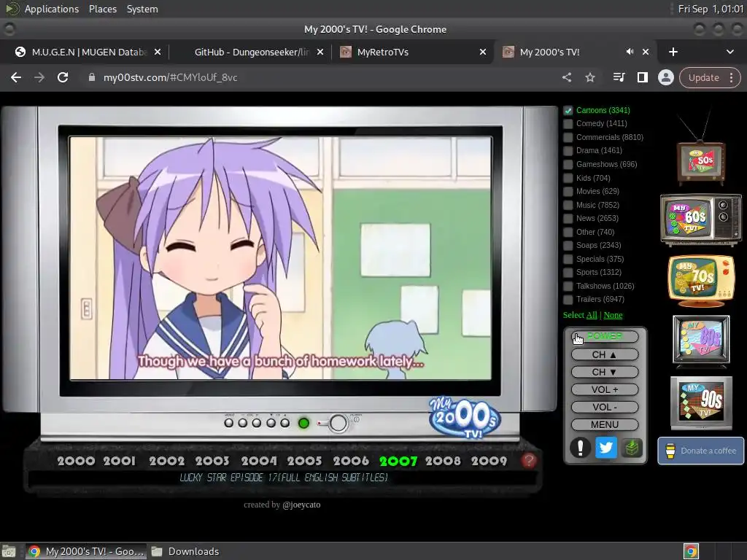Toggle Chrome side panel icon
The height and width of the screenshot is (560, 747).
642,77
